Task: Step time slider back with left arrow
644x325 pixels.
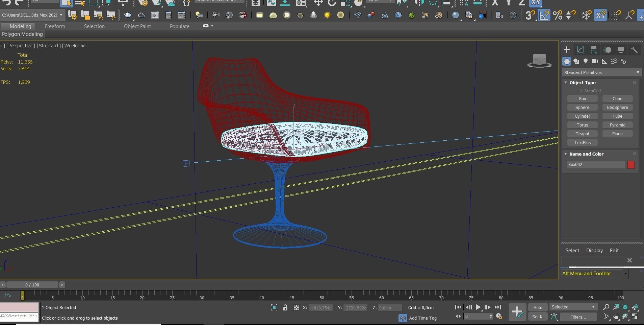Action: tap(3, 285)
